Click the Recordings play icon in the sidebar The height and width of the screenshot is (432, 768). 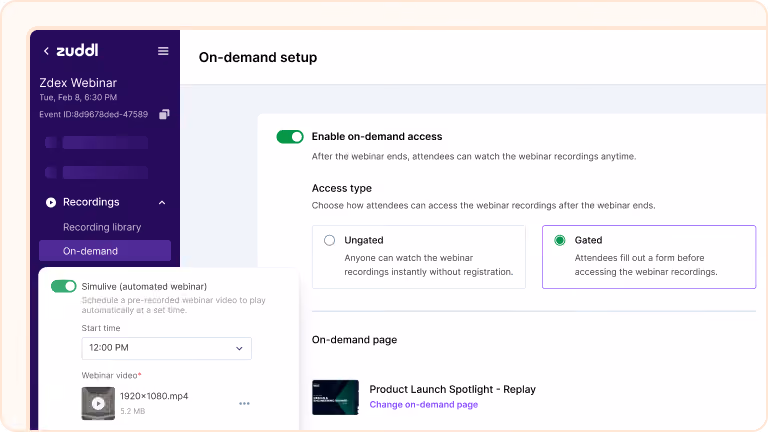tap(50, 202)
